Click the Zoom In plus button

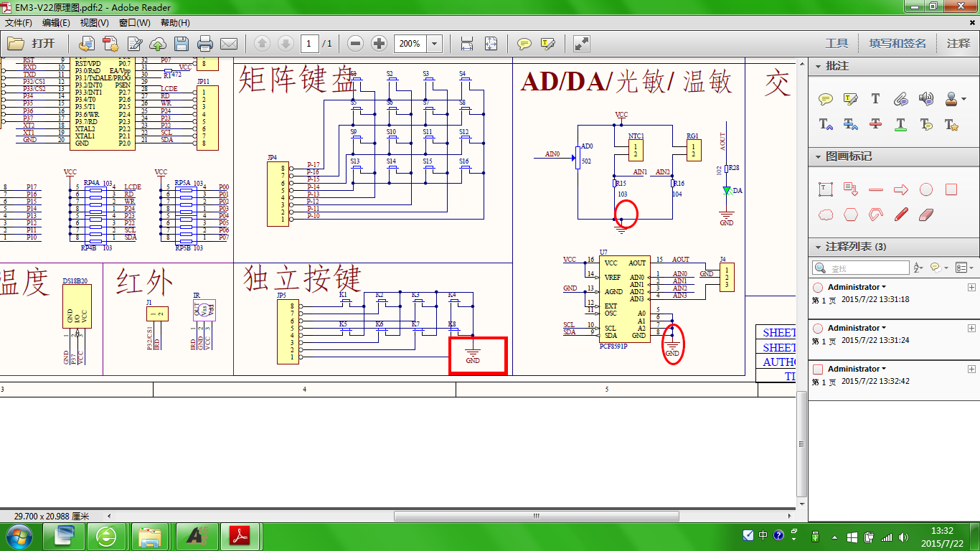(x=379, y=44)
